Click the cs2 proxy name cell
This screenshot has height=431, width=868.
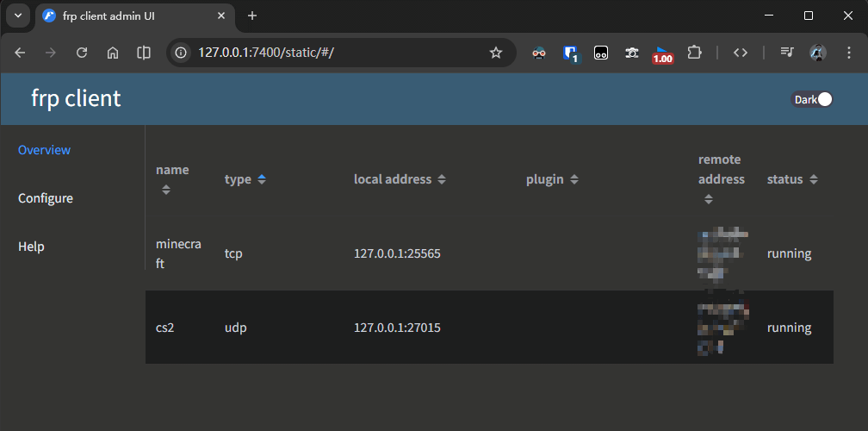pyautogui.click(x=165, y=328)
